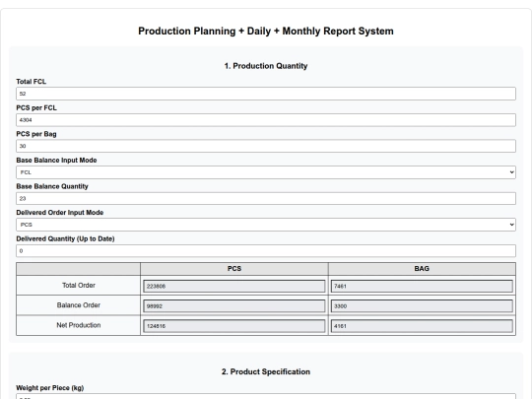532x399 pixels.
Task: Click the PCS column header
Action: pos(234,269)
